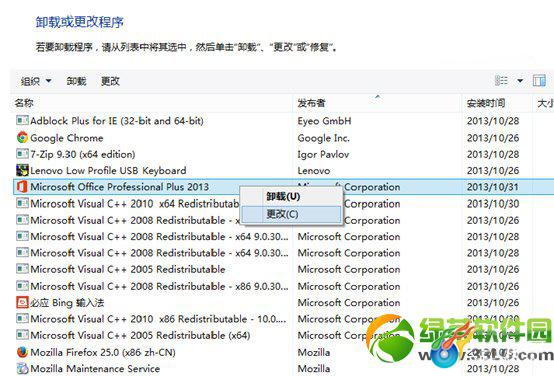Image resolution: width=554 pixels, height=376 pixels.
Task: Select the Google Chrome entry name
Action: 67,138
